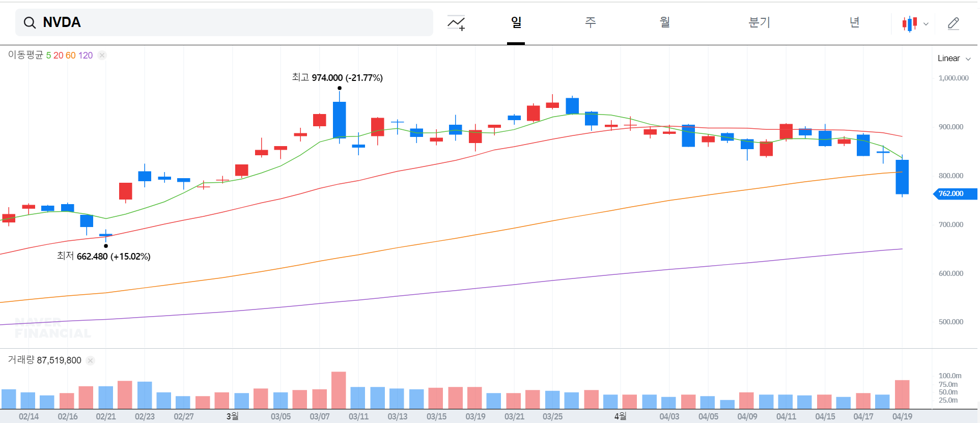980x423 pixels.
Task: Click the 100.0m volume axis label
Action: (950, 376)
